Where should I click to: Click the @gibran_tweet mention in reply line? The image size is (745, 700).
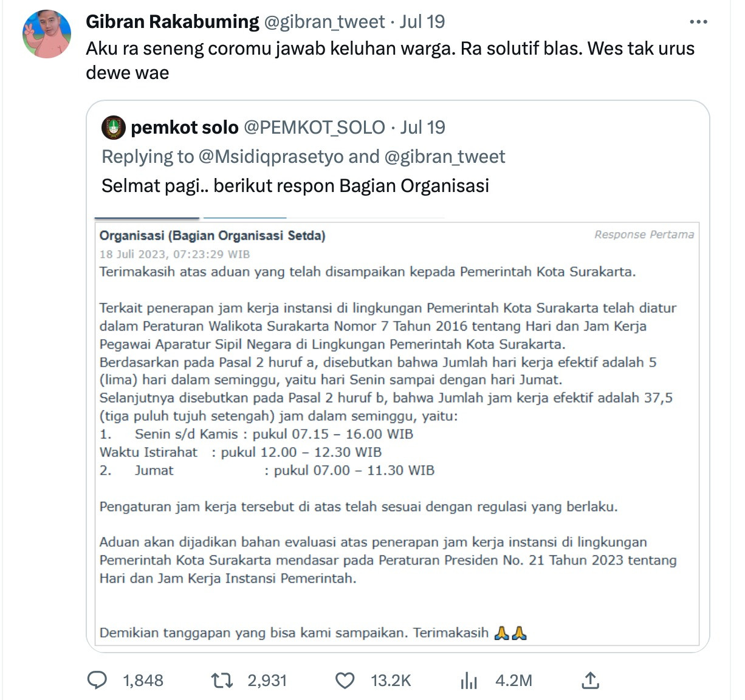(444, 157)
